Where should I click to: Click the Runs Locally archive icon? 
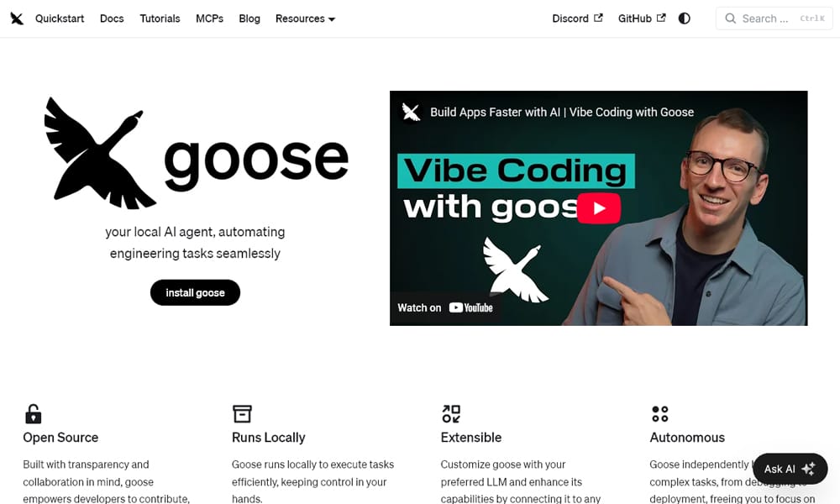pyautogui.click(x=241, y=413)
